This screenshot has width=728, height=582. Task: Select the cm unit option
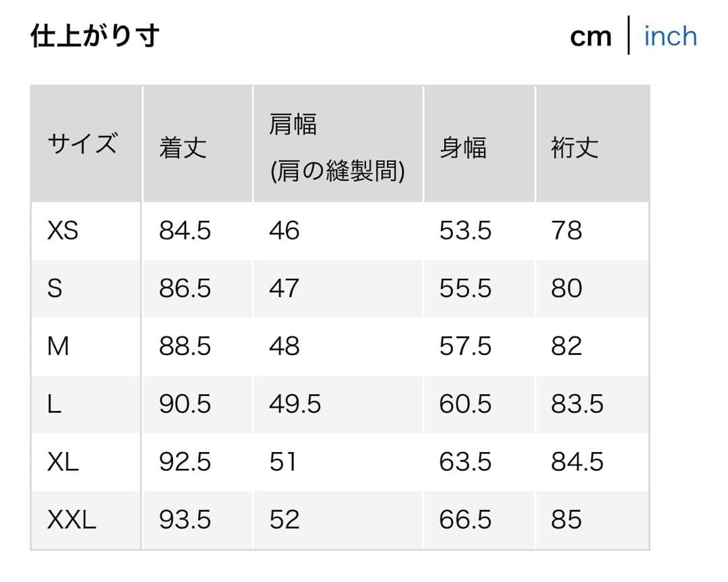pyautogui.click(x=591, y=36)
